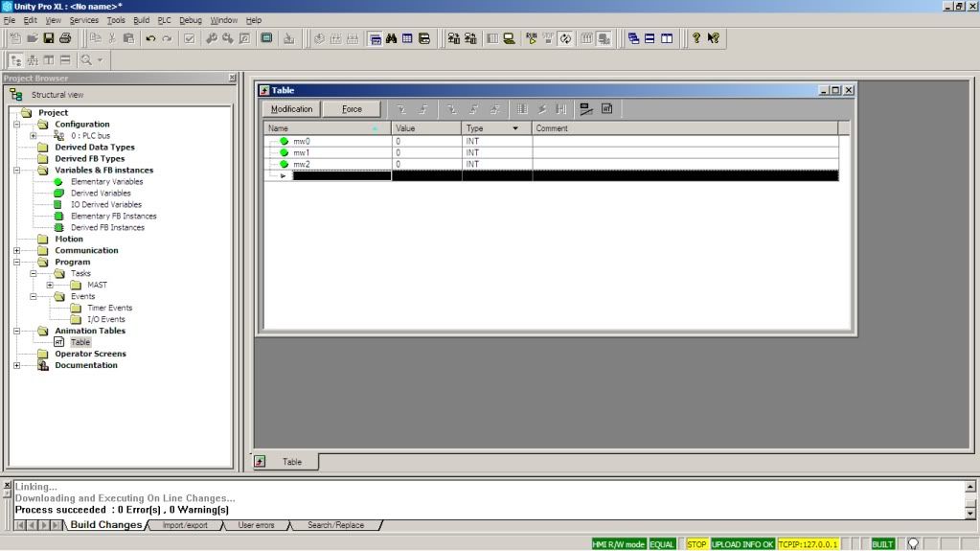
Task: Click the TCPIP:127.0.0.1 status indicator
Action: coord(808,544)
